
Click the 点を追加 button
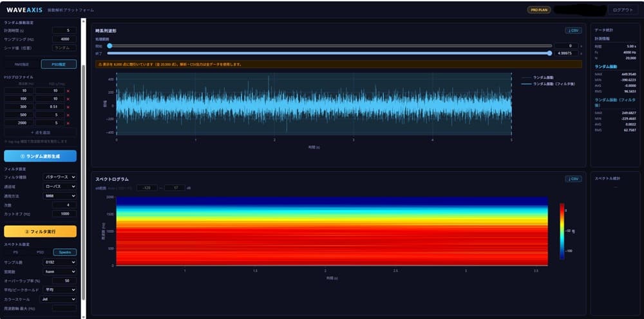pyautogui.click(x=40, y=132)
